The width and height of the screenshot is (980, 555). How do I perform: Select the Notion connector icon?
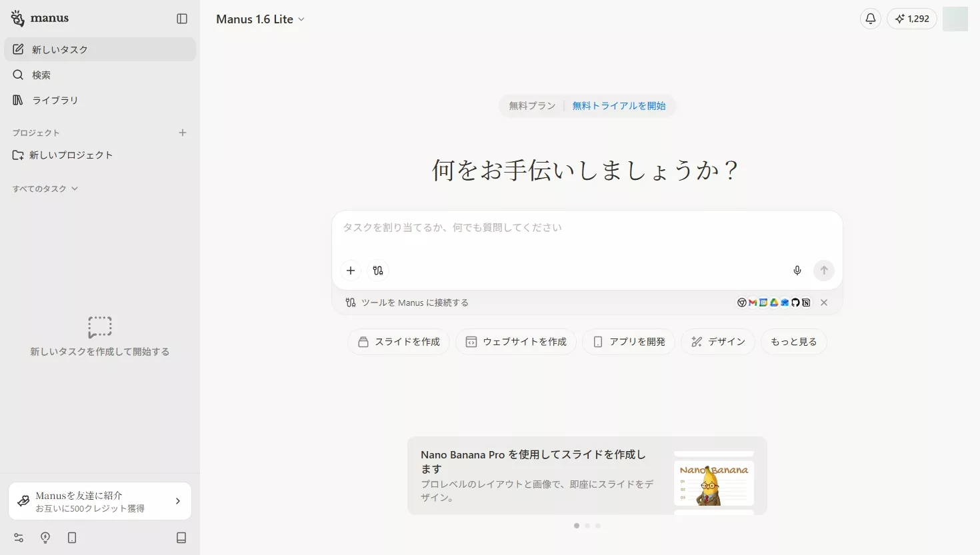click(806, 302)
